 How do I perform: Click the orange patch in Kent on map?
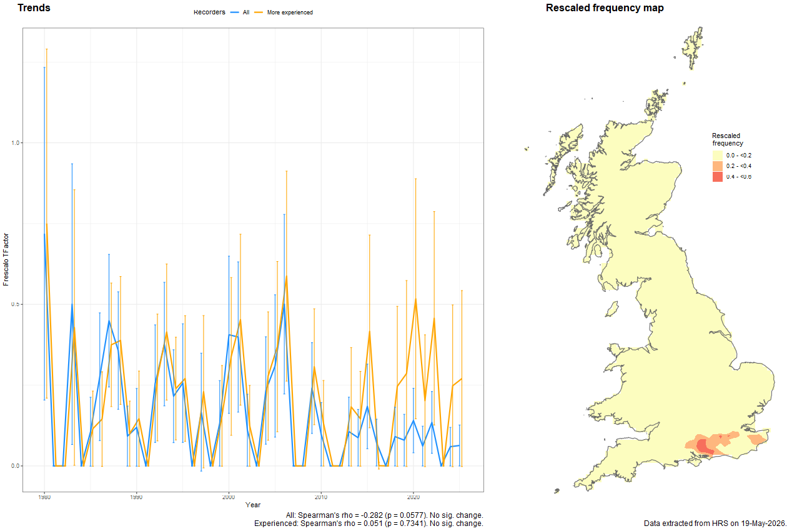[756, 440]
